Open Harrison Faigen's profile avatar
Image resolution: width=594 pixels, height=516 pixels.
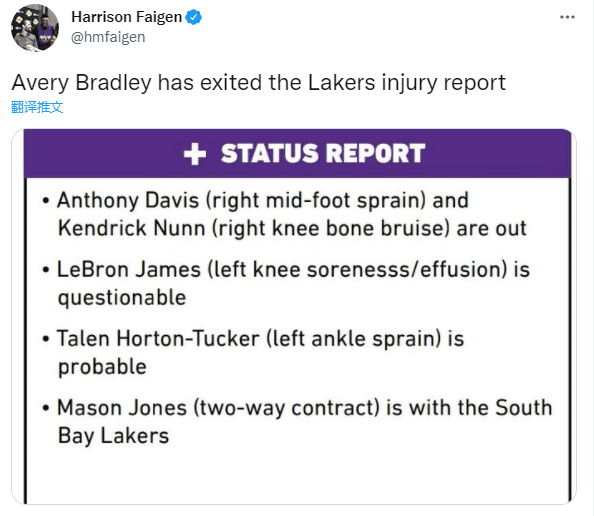point(35,28)
